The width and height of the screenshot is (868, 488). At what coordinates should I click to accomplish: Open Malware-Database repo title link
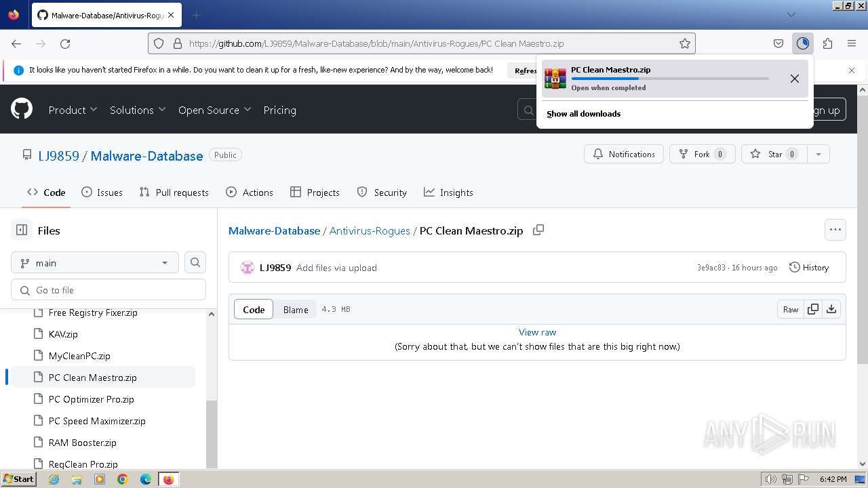pyautogui.click(x=146, y=155)
